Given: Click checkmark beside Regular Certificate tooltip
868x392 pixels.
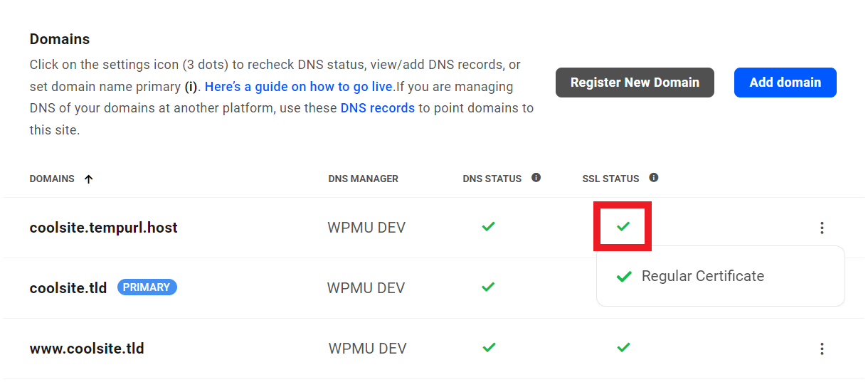Looking at the screenshot, I should [624, 276].
